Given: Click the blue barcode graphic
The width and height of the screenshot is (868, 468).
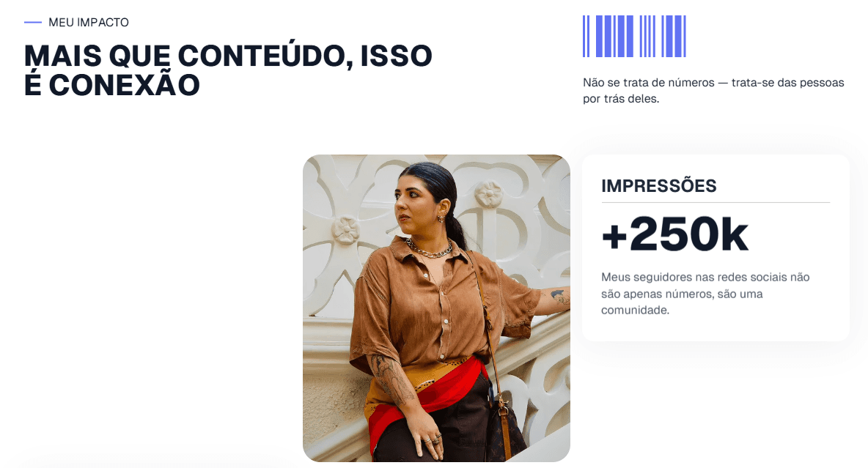Looking at the screenshot, I should pos(634,36).
